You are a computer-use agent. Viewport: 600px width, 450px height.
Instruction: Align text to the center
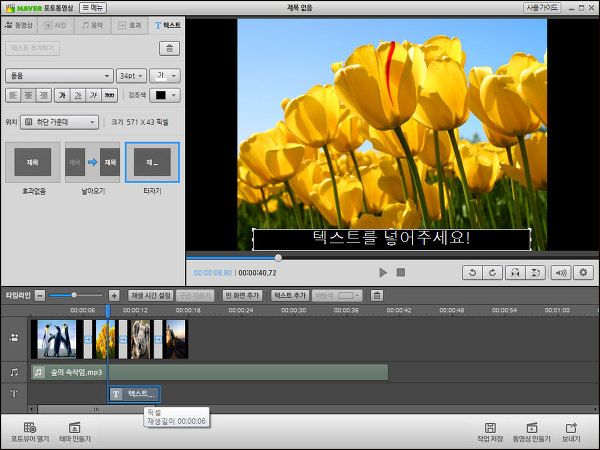28,95
